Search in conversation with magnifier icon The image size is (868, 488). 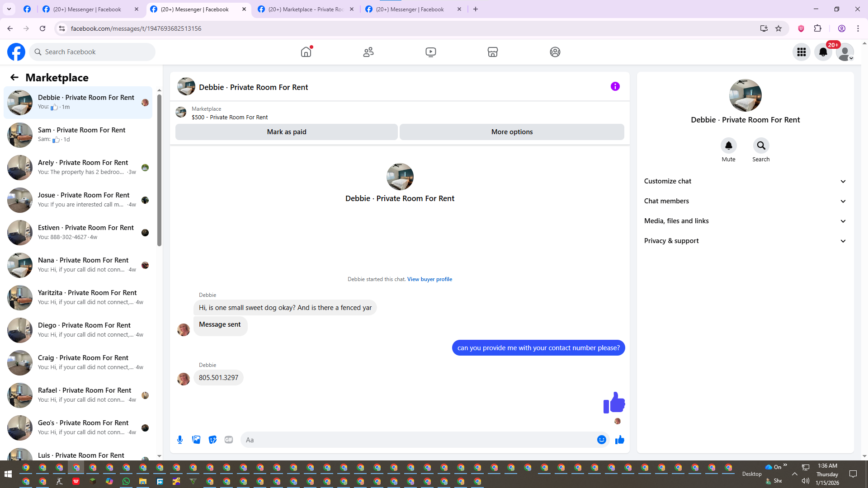coord(761,145)
